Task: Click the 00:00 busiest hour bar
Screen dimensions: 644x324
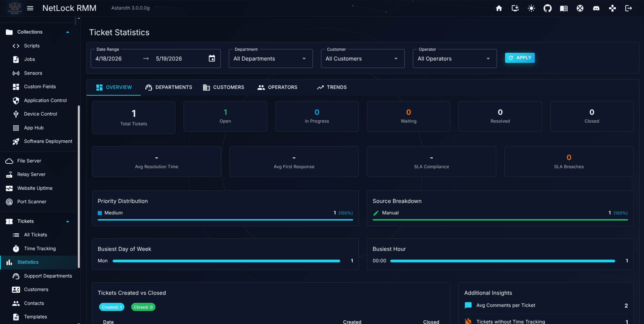Action: click(503, 261)
